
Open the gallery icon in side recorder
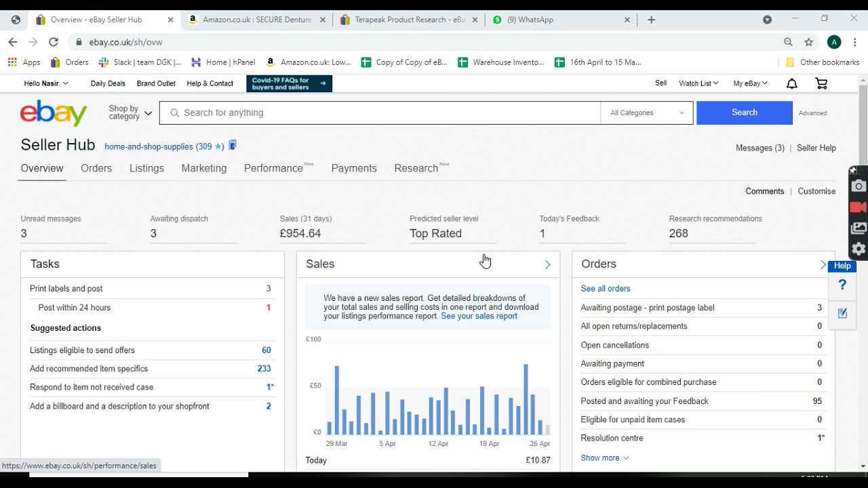tap(859, 228)
